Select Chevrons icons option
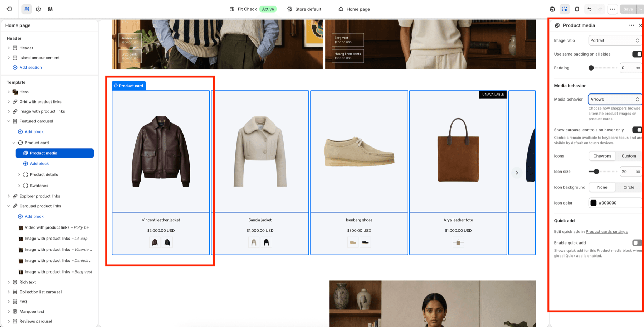 coord(602,156)
